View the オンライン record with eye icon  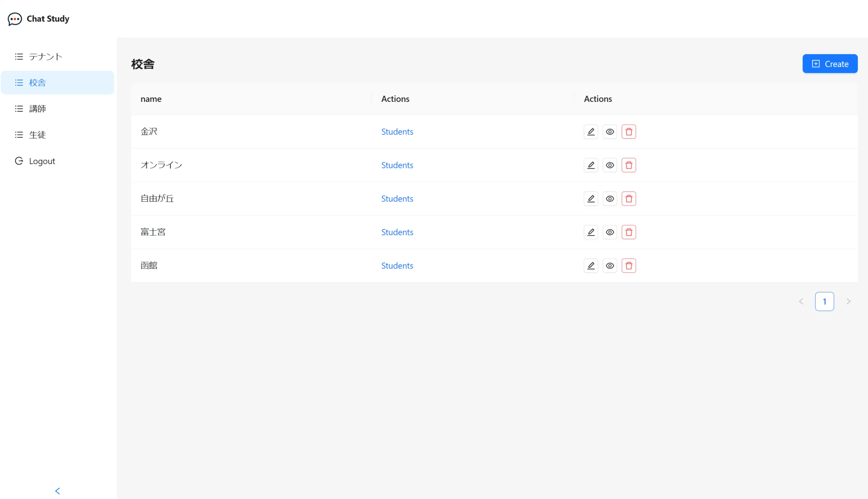[610, 165]
